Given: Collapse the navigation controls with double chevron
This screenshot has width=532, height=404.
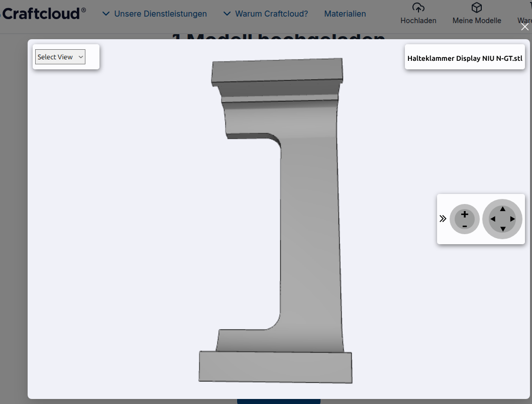Looking at the screenshot, I should click(443, 219).
